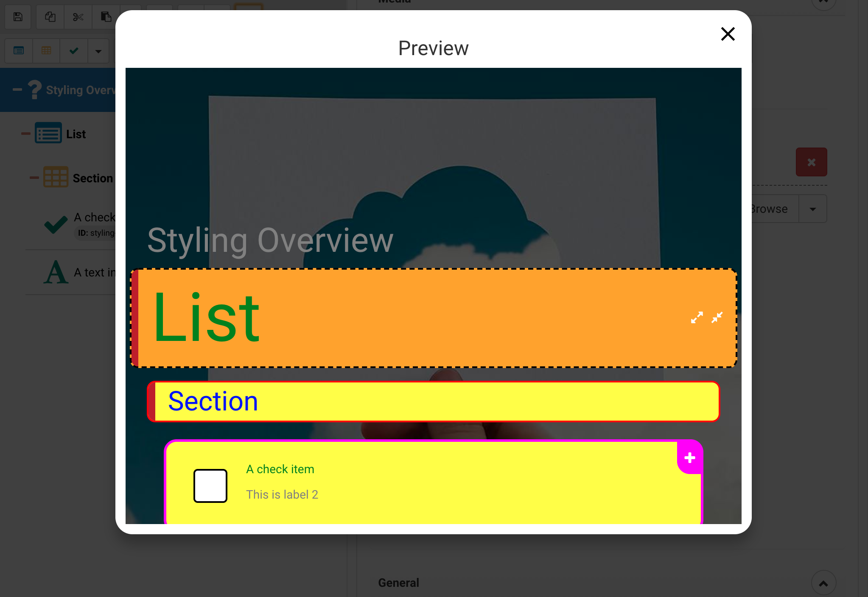Click the red remove media button
Image resolution: width=868 pixels, height=597 pixels.
pyautogui.click(x=811, y=162)
